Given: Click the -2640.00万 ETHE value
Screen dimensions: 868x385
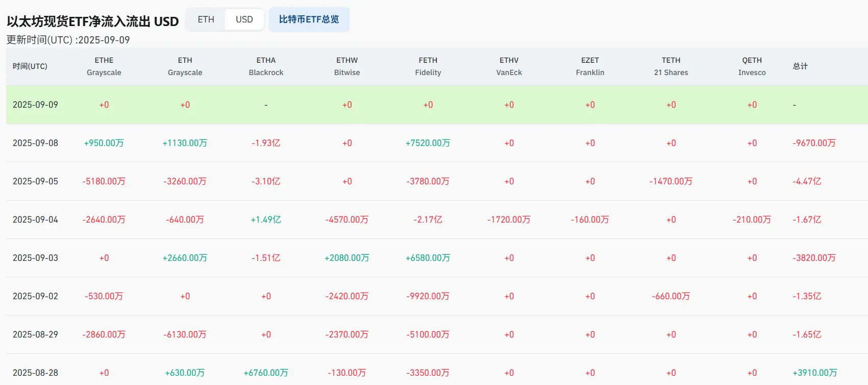Looking at the screenshot, I should [x=104, y=220].
